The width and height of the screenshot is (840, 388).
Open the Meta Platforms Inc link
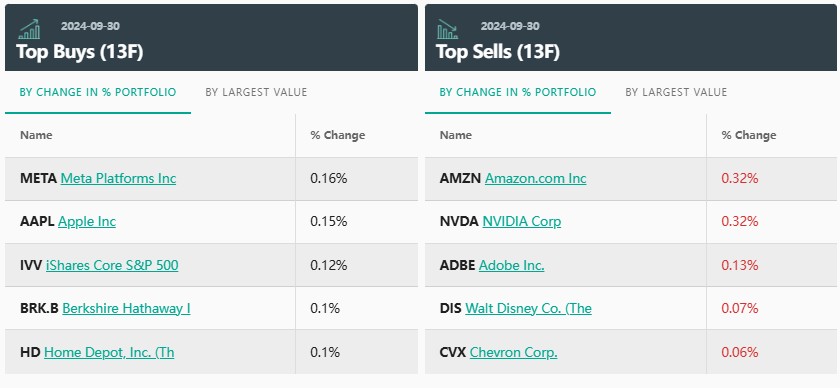coord(118,178)
